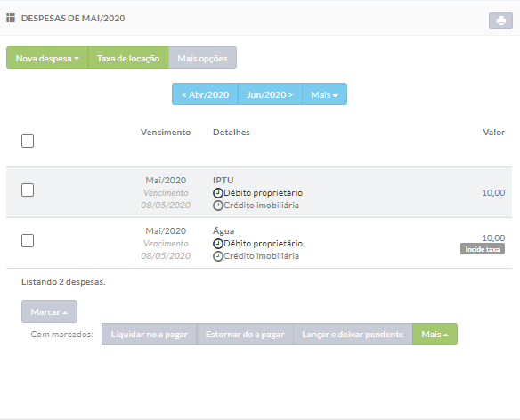This screenshot has width=520, height=420.
Task: Click the Listando 2 despesas text
Action: [63, 282]
